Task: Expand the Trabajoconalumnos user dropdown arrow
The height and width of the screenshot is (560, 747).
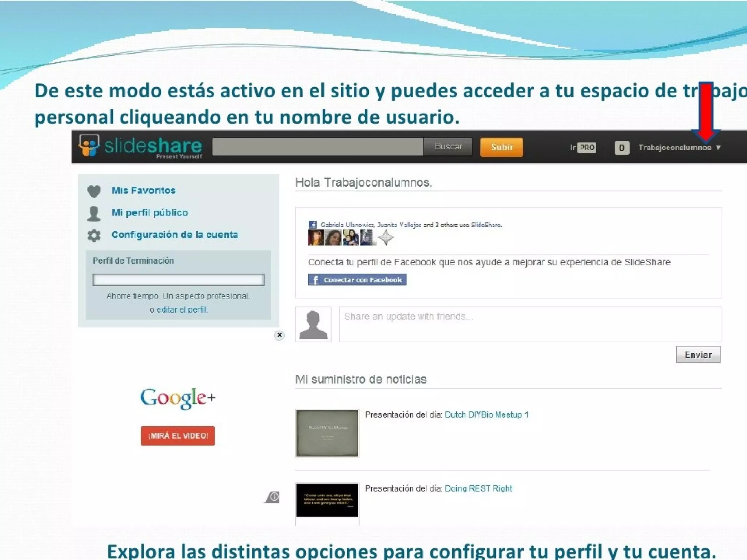Action: tap(718, 148)
